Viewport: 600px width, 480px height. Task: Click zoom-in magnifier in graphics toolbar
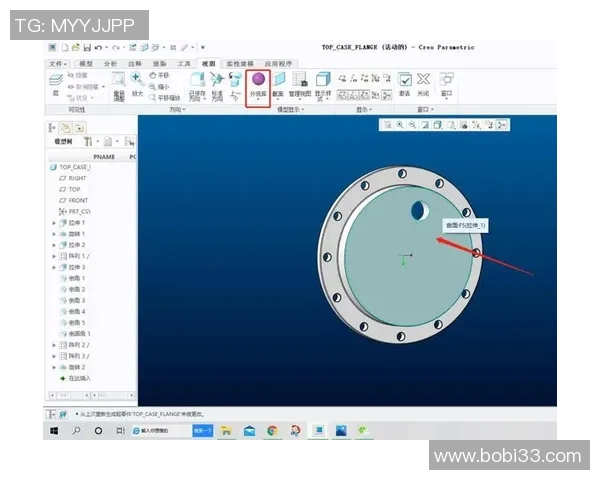click(399, 125)
